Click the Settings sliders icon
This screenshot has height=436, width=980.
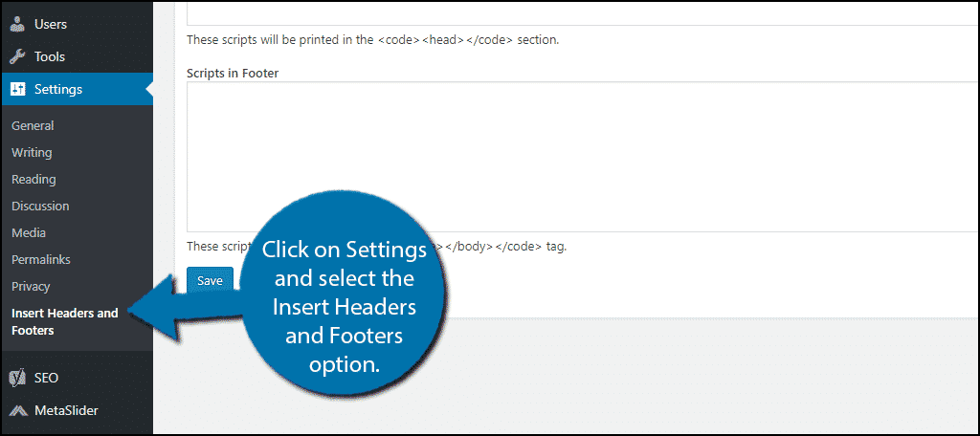[x=17, y=89]
